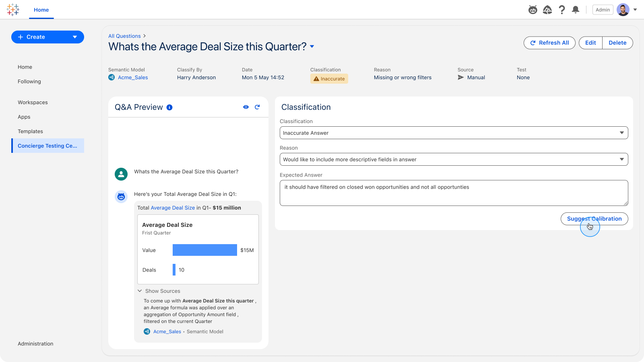Open the help question mark icon
Viewport: 644px width, 362px height.
(x=562, y=10)
